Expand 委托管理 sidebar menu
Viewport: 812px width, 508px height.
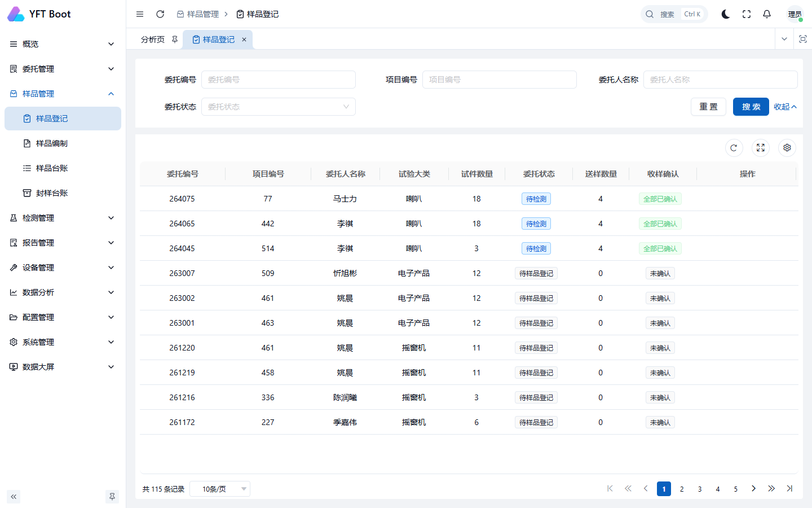coord(63,69)
